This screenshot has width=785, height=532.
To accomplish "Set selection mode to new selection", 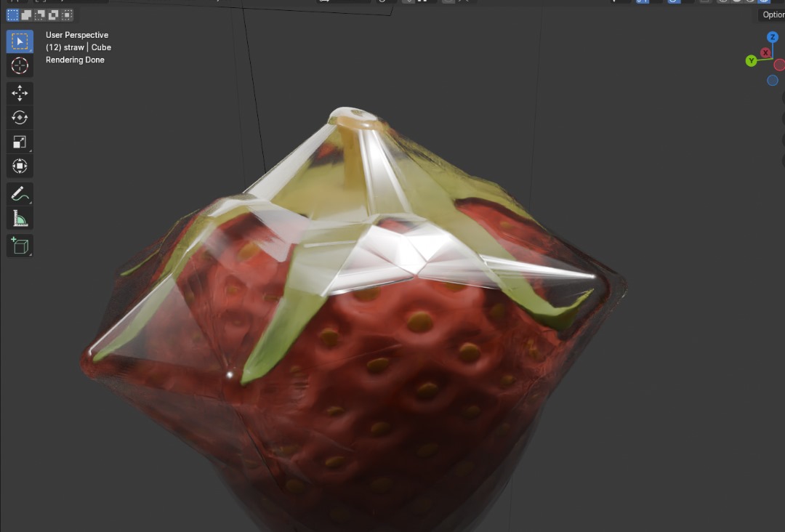I will point(12,15).
